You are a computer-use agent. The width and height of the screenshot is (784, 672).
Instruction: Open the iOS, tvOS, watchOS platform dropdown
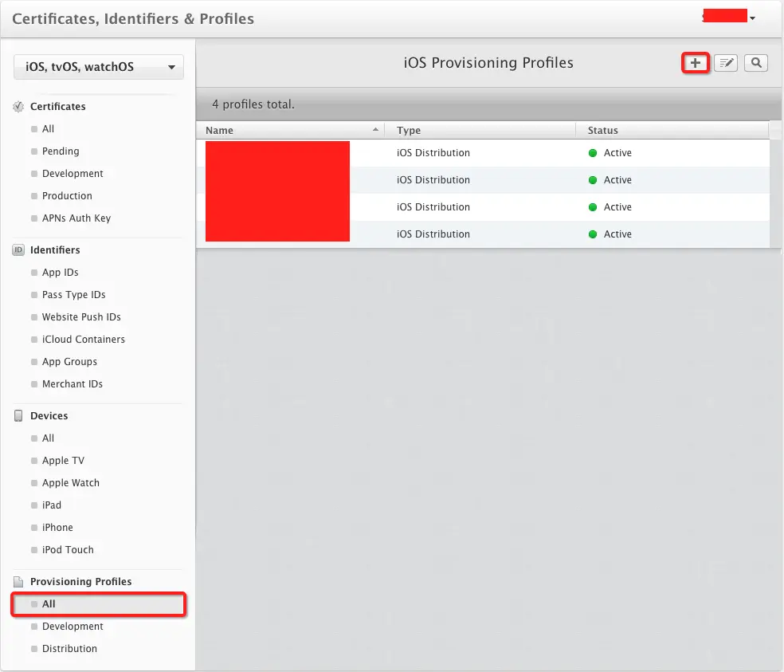99,67
